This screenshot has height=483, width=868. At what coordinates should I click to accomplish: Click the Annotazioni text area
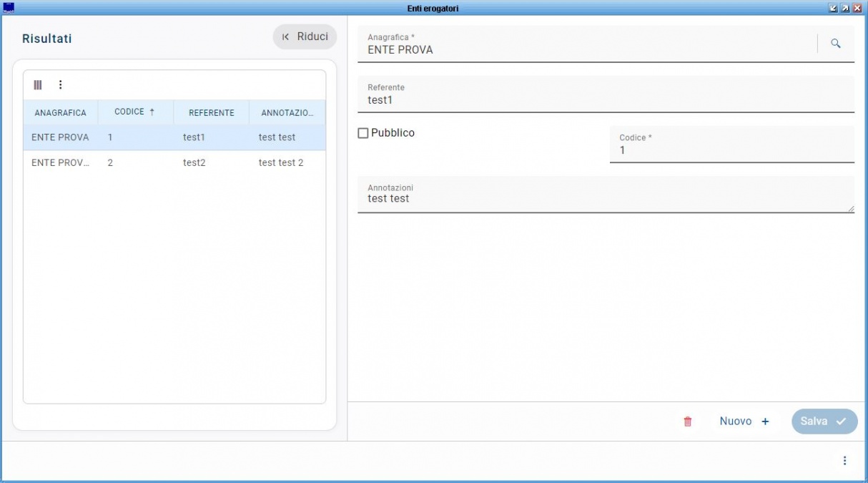605,199
